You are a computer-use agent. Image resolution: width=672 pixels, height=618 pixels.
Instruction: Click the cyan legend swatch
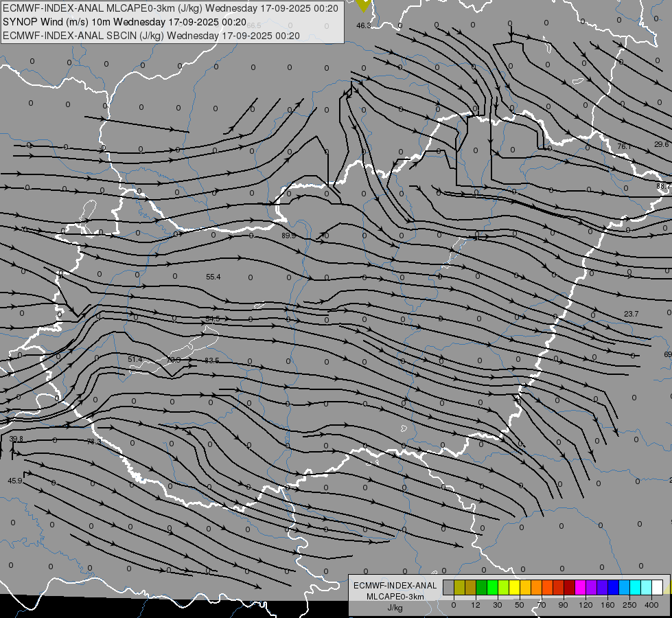pos(635,587)
